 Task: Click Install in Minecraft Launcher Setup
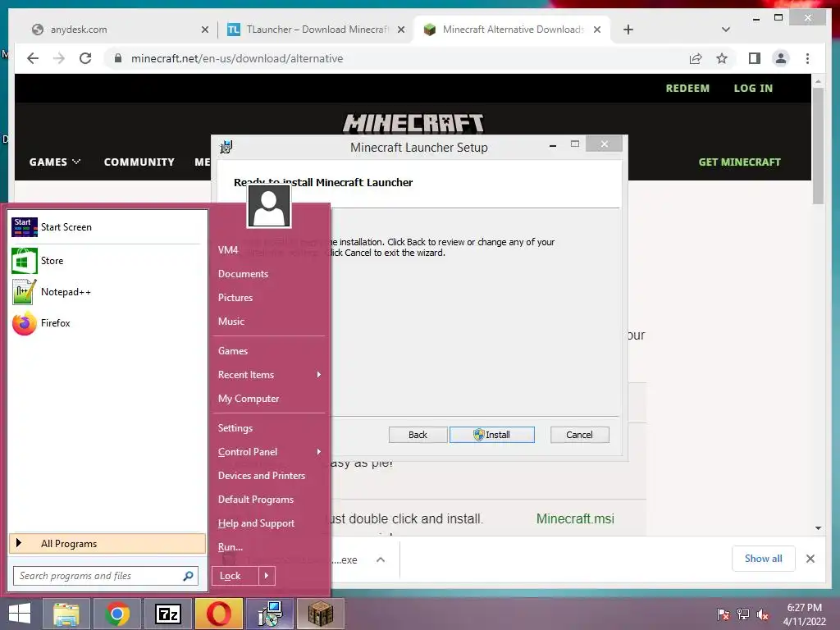[x=492, y=435]
